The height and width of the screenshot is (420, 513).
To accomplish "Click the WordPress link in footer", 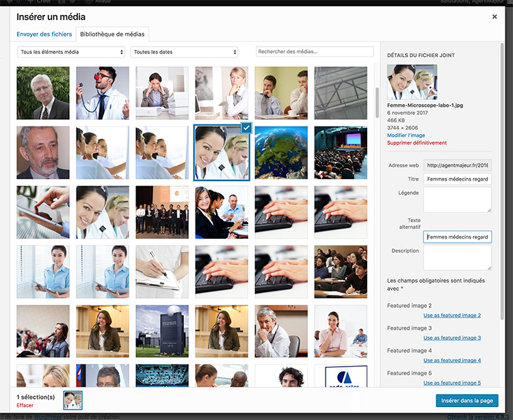I will (x=47, y=417).
